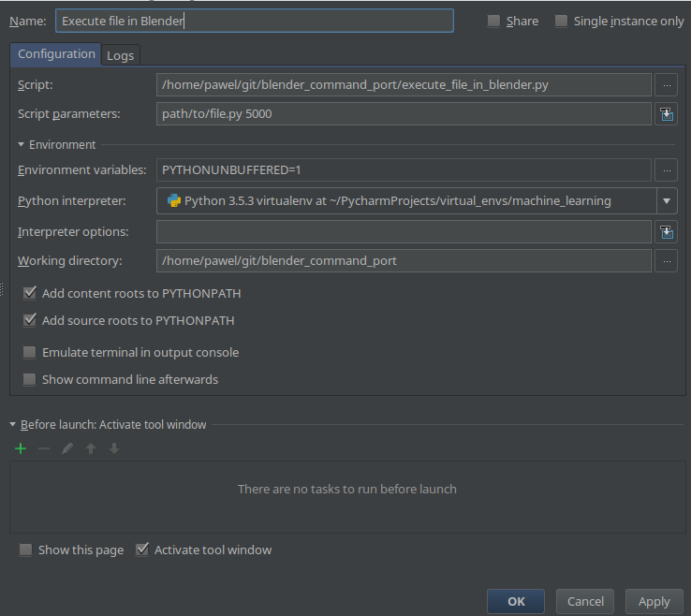Viewport: 691px width, 616px height.
Task: Open the Python interpreter dropdown arrow
Action: pyautogui.click(x=667, y=201)
